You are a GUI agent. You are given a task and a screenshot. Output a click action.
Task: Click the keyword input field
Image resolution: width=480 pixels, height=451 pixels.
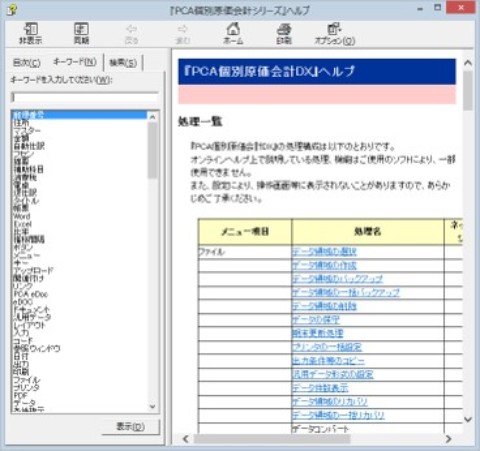pyautogui.click(x=85, y=97)
